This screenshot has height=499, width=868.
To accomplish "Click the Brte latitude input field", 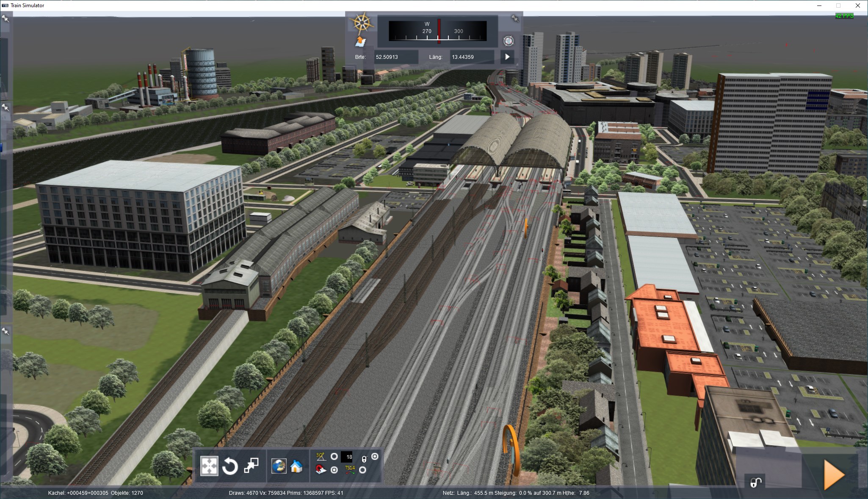I will pyautogui.click(x=395, y=57).
